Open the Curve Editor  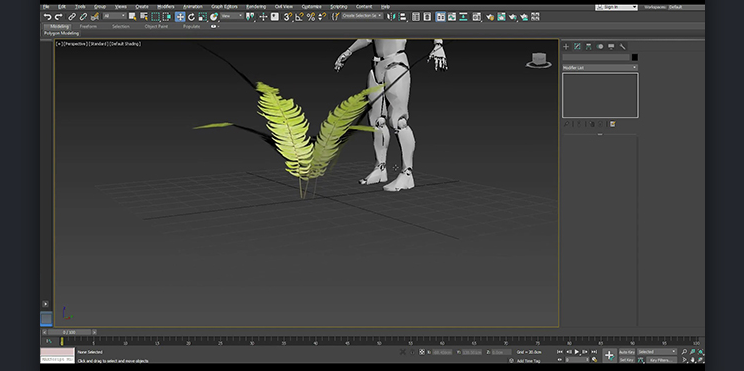click(452, 17)
